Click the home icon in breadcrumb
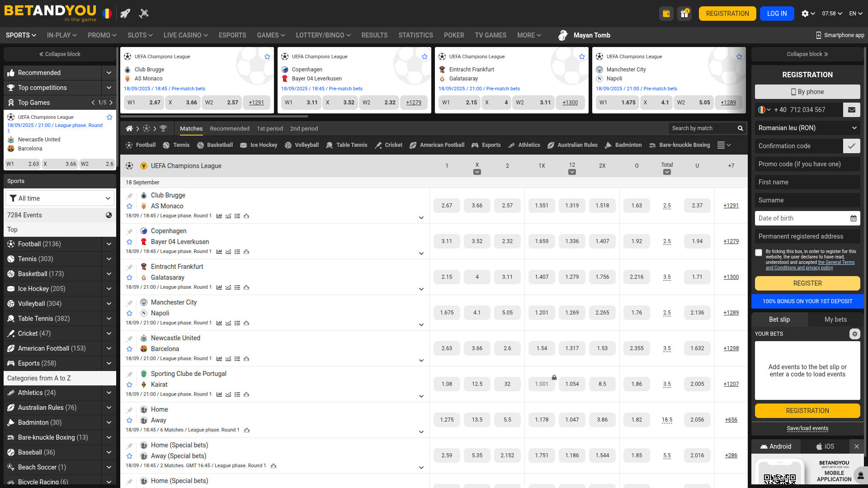Screen dimensions: 868x488 coord(129,129)
